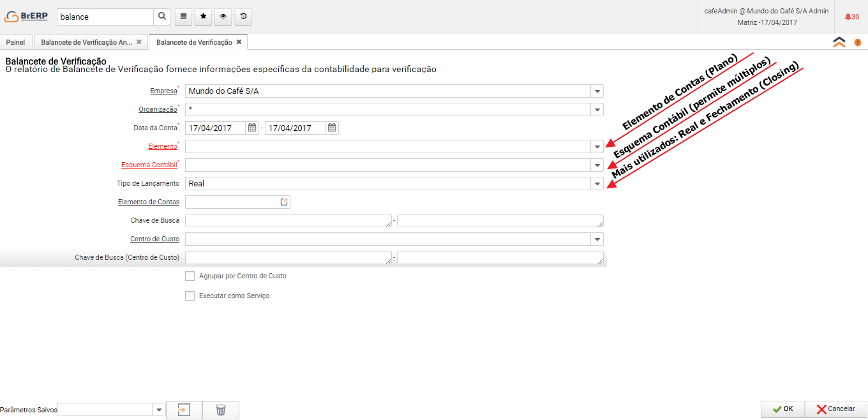Close the Balancete de Verificação An... tab
This screenshot has width=868, height=420.
pyautogui.click(x=138, y=41)
